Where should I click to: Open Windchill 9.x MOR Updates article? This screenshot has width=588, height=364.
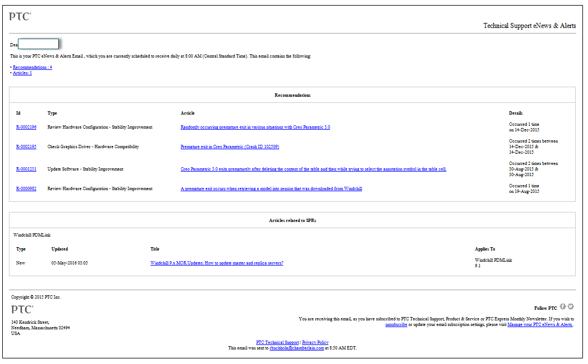[x=217, y=263]
